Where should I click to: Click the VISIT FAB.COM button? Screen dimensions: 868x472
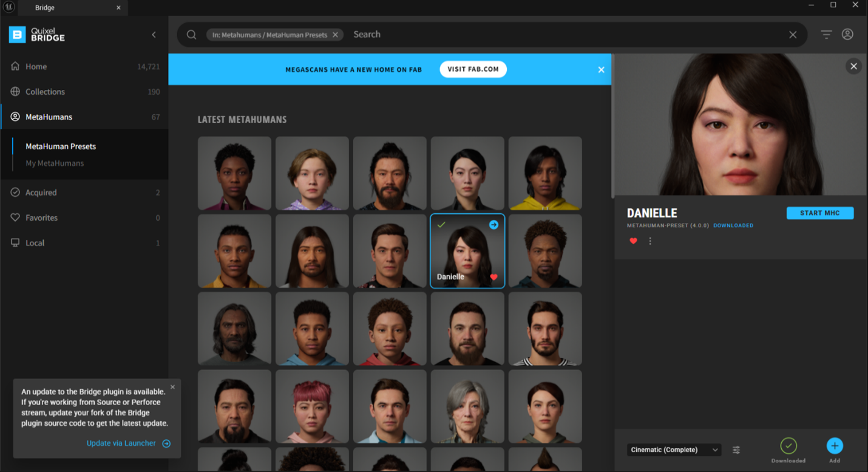coord(473,69)
